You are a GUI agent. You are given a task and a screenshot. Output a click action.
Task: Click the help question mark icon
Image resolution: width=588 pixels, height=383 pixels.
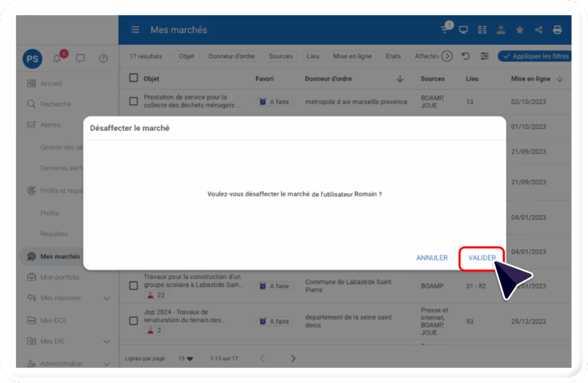[x=103, y=58]
